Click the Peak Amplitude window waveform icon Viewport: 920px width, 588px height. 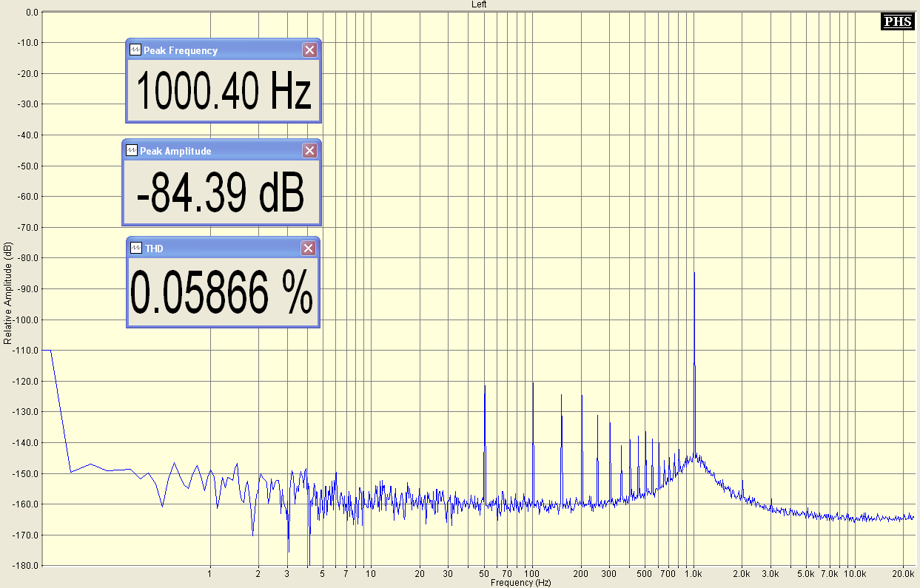click(132, 151)
